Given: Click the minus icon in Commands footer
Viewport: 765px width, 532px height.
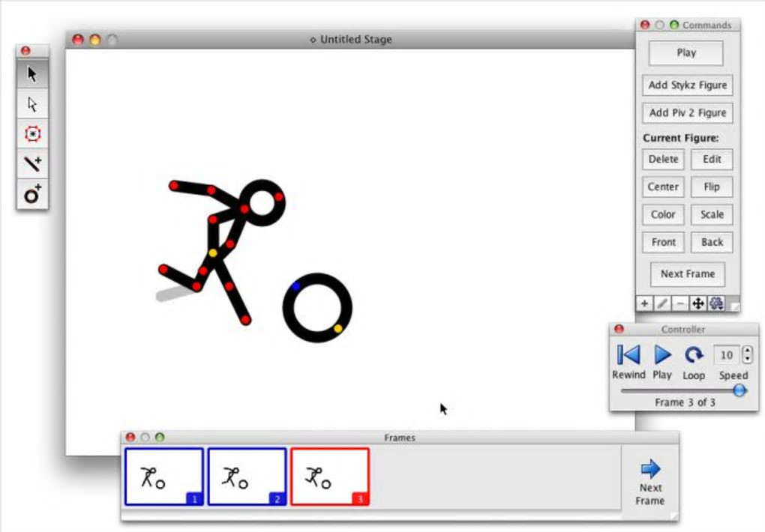Looking at the screenshot, I should click(680, 303).
